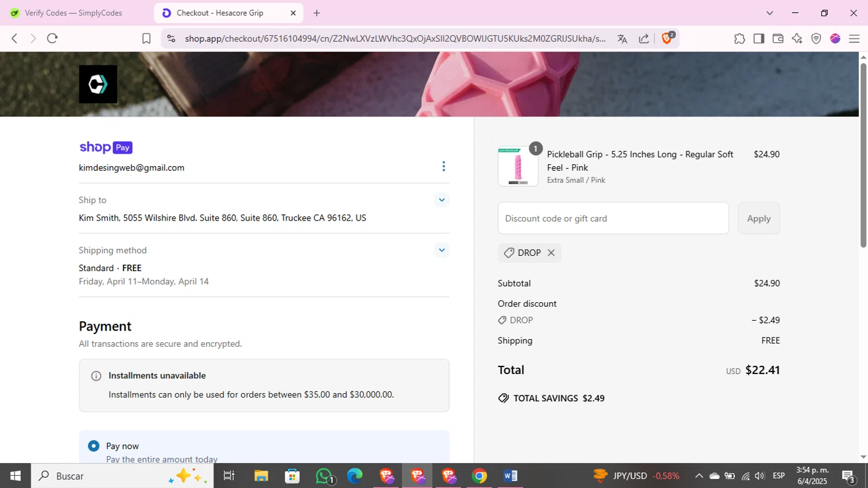868x488 pixels.
Task: Open Microsoft Store from taskbar
Action: [x=292, y=476]
